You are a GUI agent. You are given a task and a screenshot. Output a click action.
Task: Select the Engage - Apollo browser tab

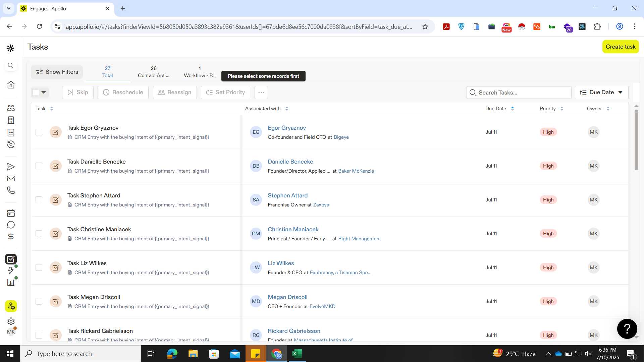point(65,8)
